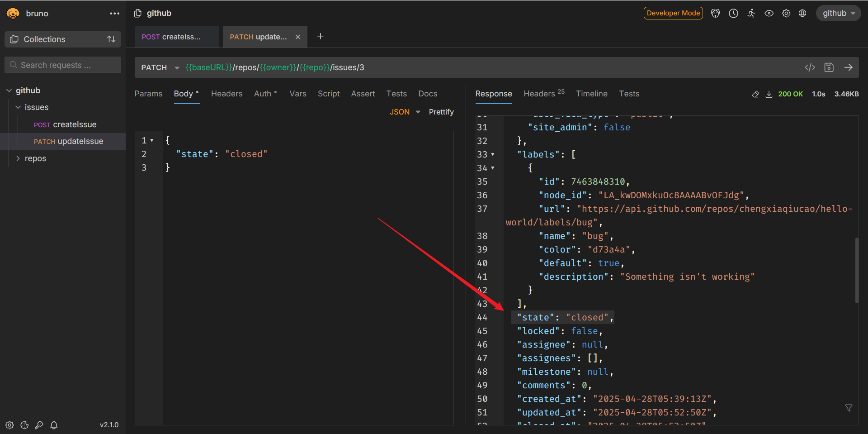Open the github environment dropdown
The width and height of the screenshot is (868, 434).
pos(838,13)
